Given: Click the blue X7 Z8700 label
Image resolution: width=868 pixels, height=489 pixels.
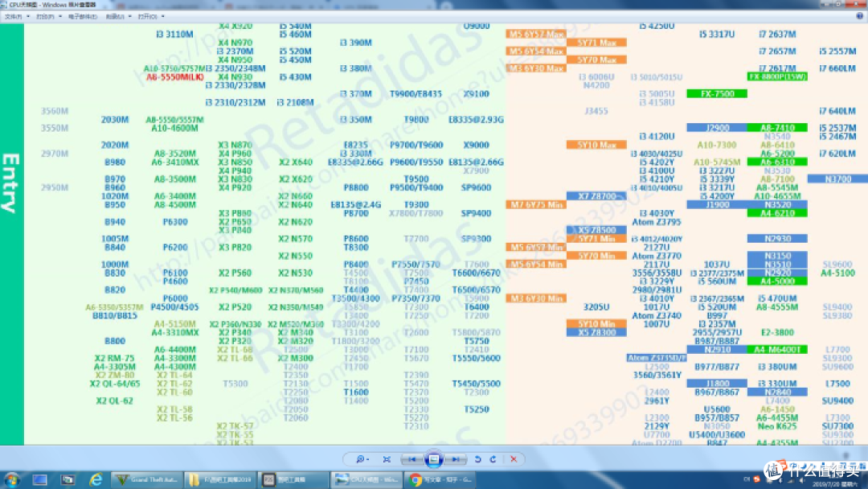Looking at the screenshot, I should pos(596,196).
